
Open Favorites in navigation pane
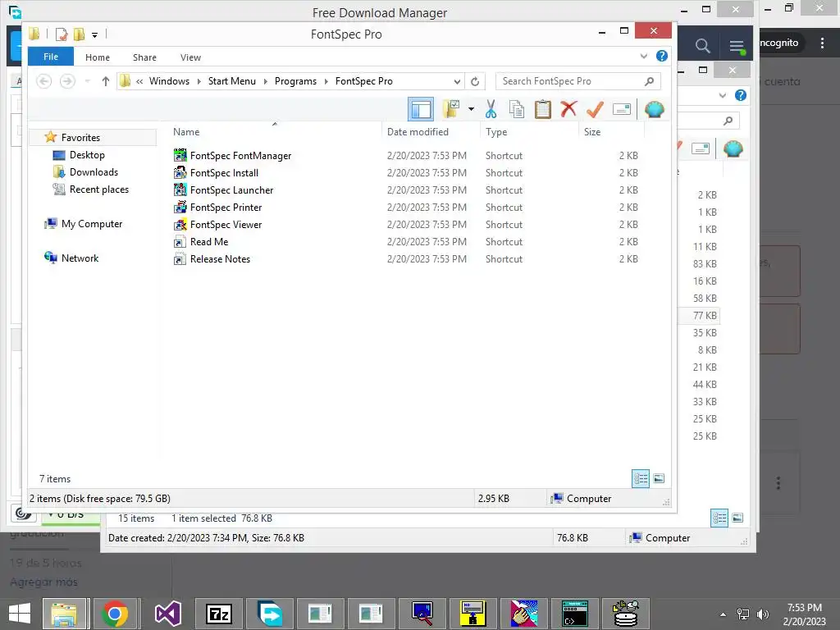[80, 138]
